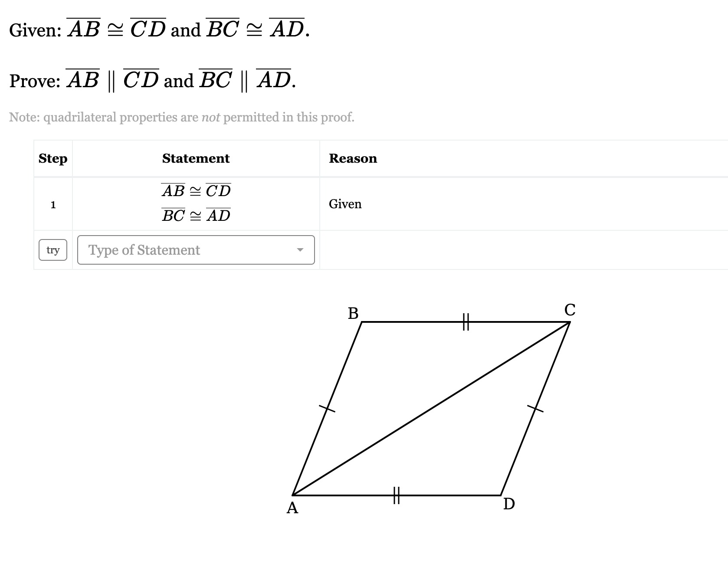
Task: Open the Type of Statement dropdown
Action: point(196,250)
